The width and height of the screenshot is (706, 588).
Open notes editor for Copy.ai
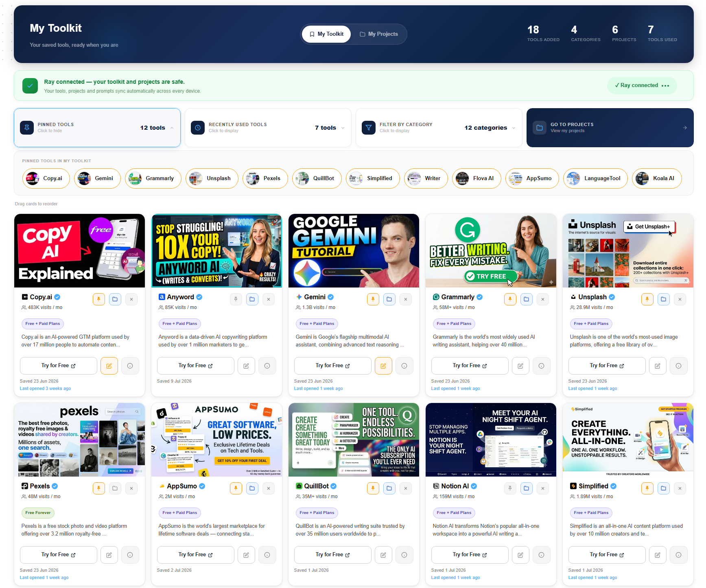109,366
